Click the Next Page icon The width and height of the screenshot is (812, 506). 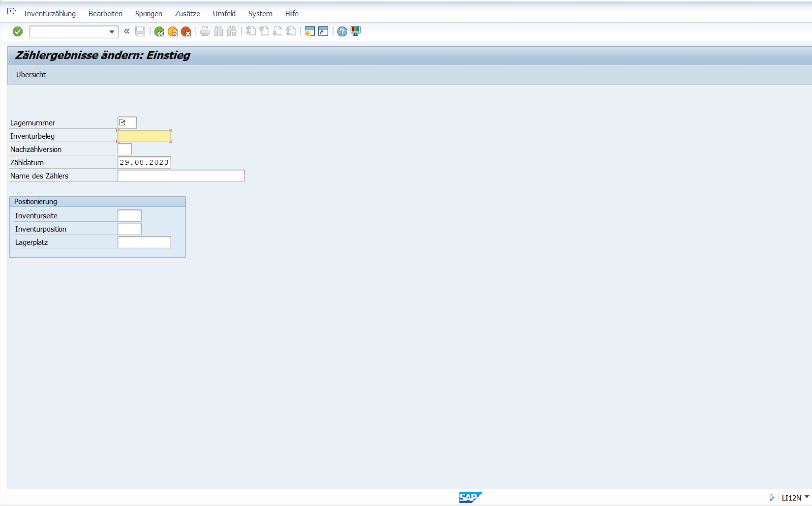(x=277, y=31)
